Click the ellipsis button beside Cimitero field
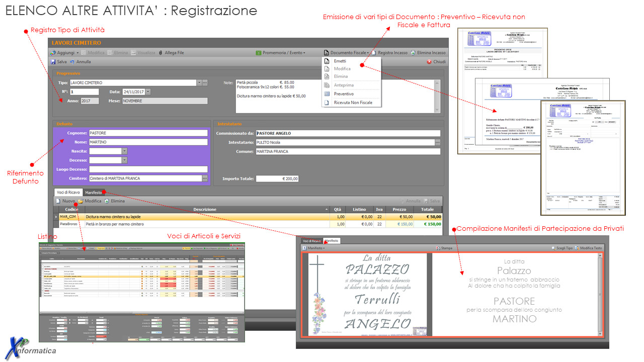The image size is (644, 362). [x=205, y=178]
